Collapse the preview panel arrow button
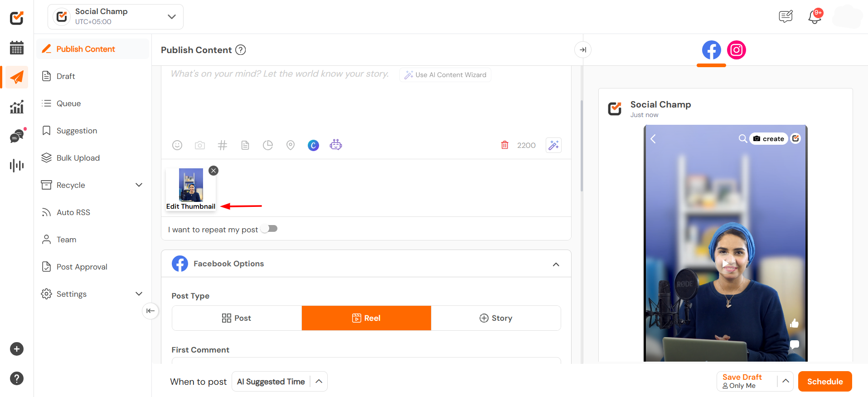Image resolution: width=868 pixels, height=397 pixels. (x=583, y=50)
